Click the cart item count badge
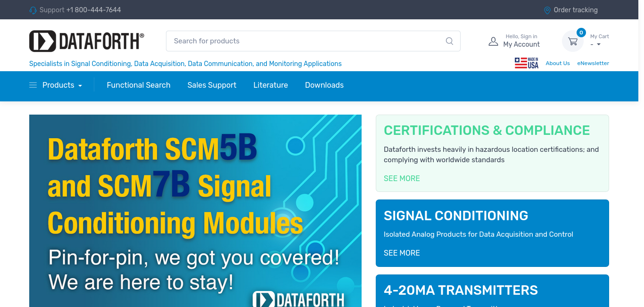 pyautogui.click(x=581, y=33)
